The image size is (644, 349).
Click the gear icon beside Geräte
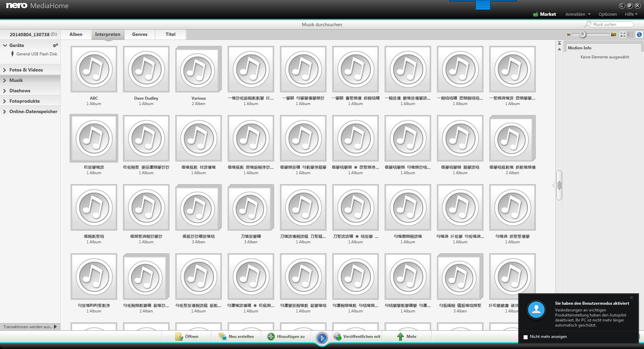pyautogui.click(x=55, y=45)
